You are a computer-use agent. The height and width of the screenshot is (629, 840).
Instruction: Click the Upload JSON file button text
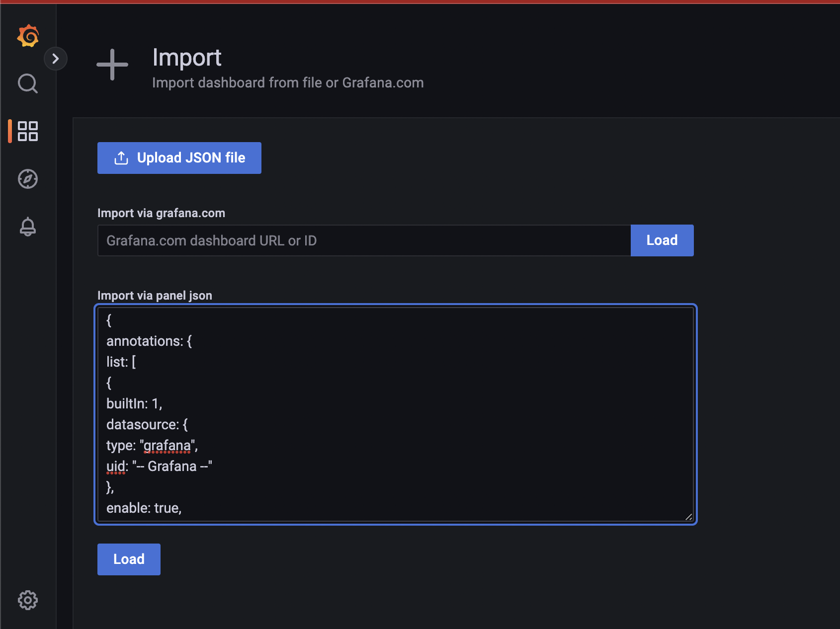point(191,158)
